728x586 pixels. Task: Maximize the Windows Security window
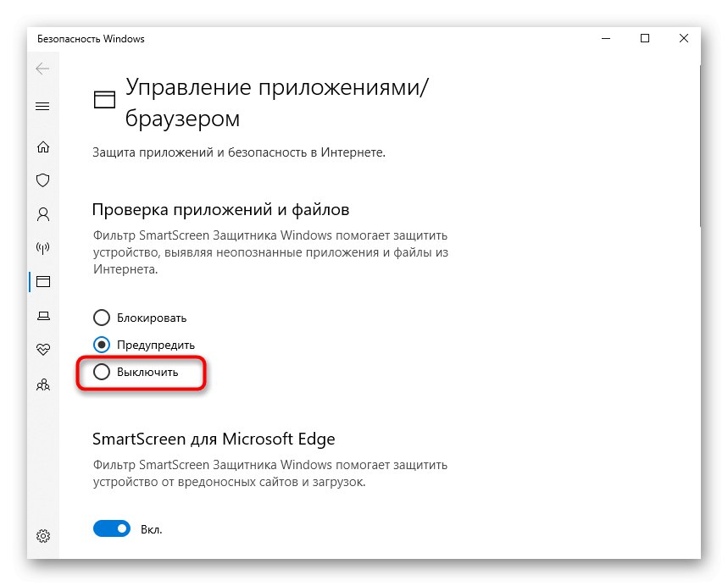(x=645, y=38)
